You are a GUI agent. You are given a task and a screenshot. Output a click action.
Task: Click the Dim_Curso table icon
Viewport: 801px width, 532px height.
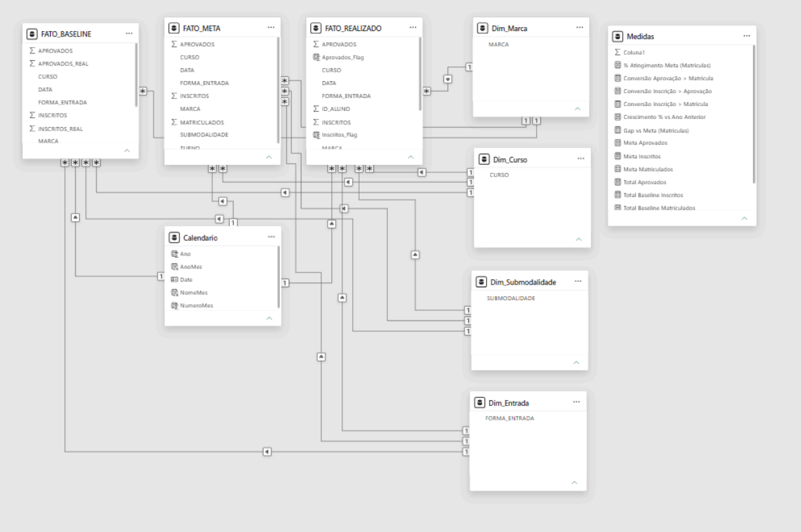tap(484, 160)
